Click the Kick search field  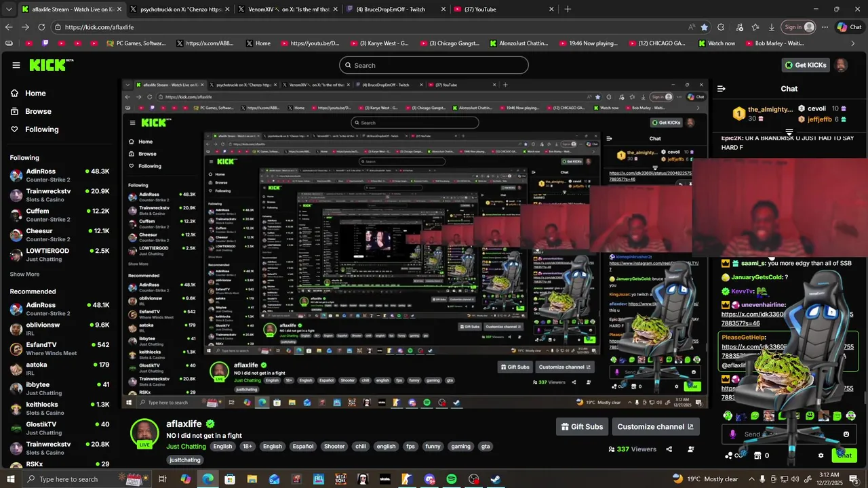[x=434, y=65]
